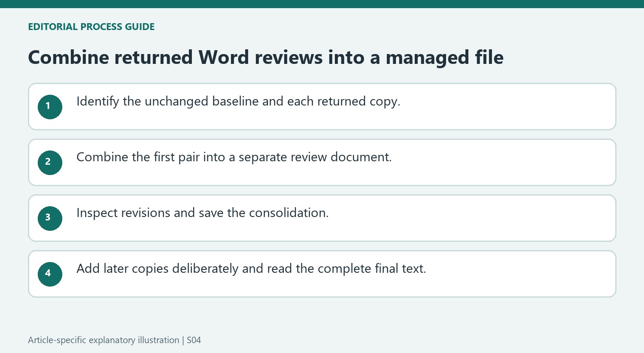The width and height of the screenshot is (644, 353).
Task: Click the step 4 number badge
Action: (50, 274)
